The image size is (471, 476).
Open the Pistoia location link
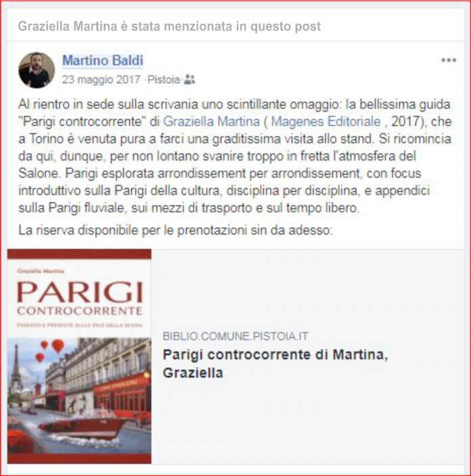164,80
